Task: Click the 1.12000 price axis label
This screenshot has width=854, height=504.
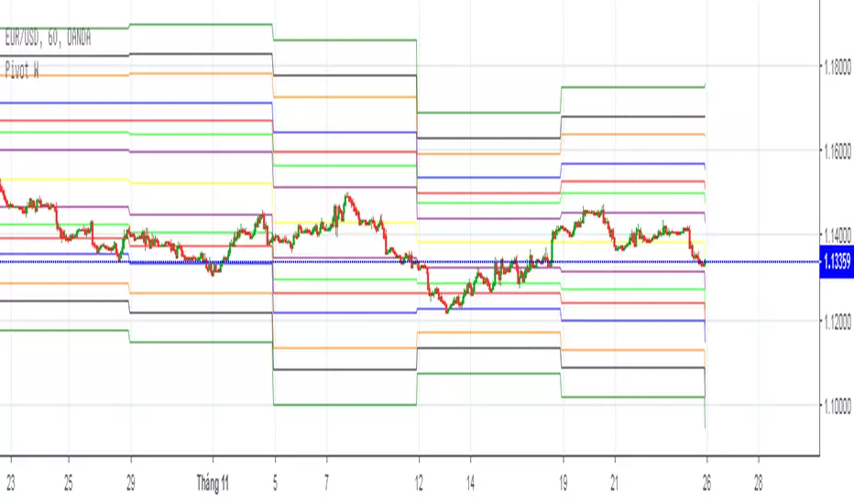Action: pos(838,322)
